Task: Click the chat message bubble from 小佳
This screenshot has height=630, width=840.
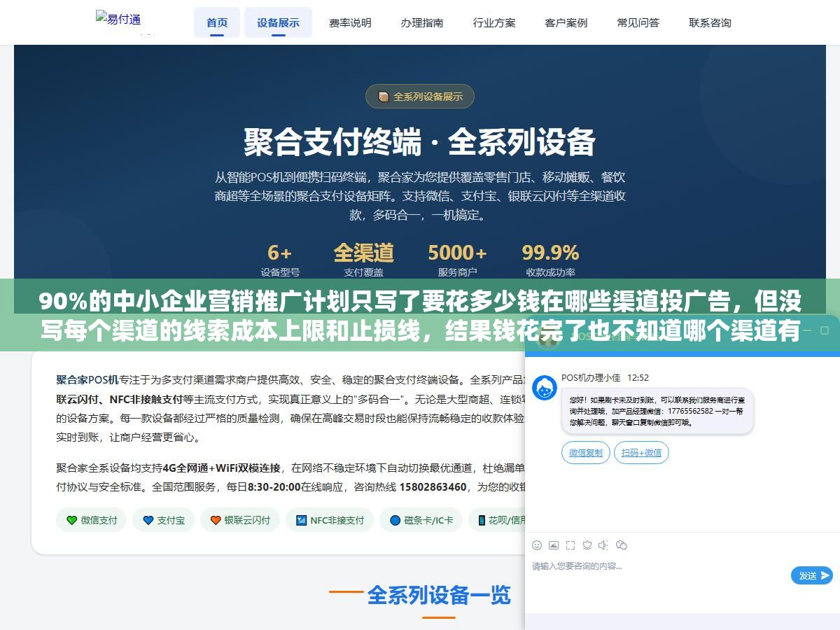Action: pyautogui.click(x=657, y=411)
